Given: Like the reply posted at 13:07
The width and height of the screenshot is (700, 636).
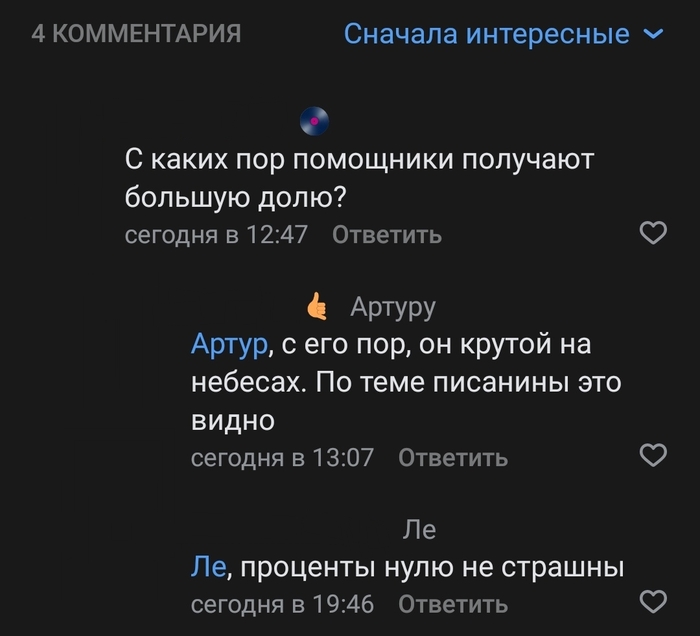Looking at the screenshot, I should coord(652,456).
